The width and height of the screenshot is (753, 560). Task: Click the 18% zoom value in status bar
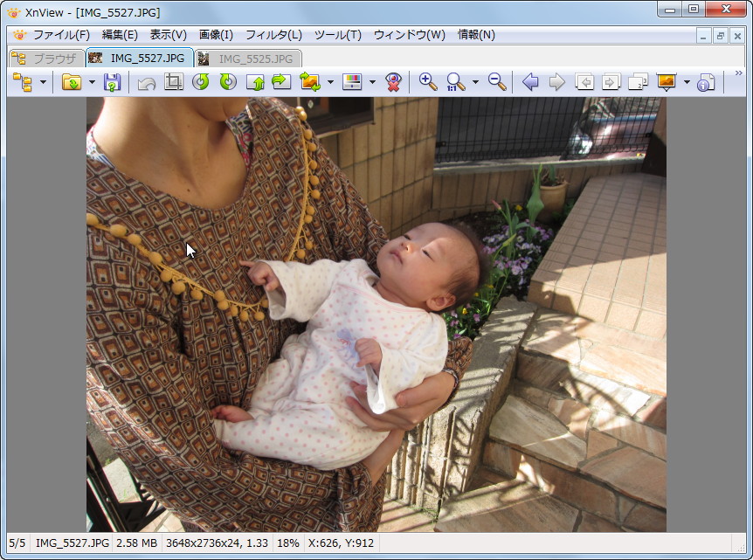pos(288,543)
